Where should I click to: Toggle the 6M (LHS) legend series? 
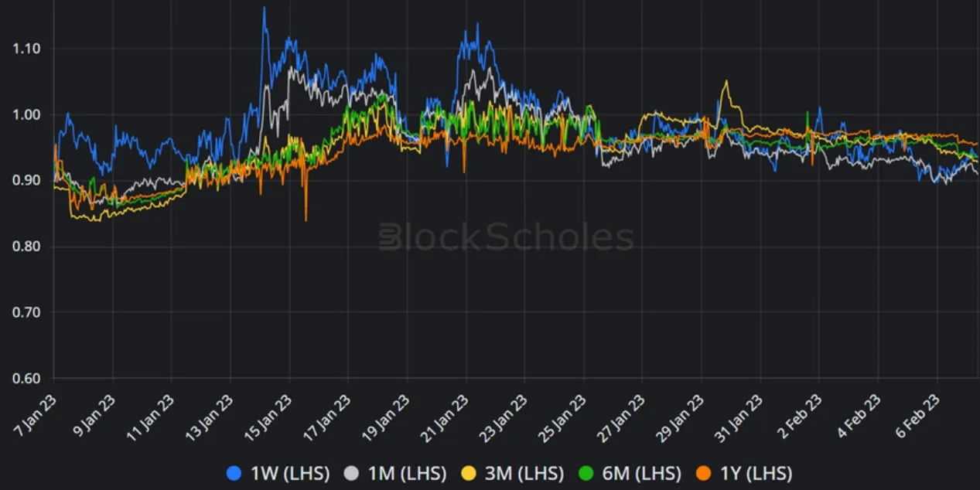tap(630, 473)
